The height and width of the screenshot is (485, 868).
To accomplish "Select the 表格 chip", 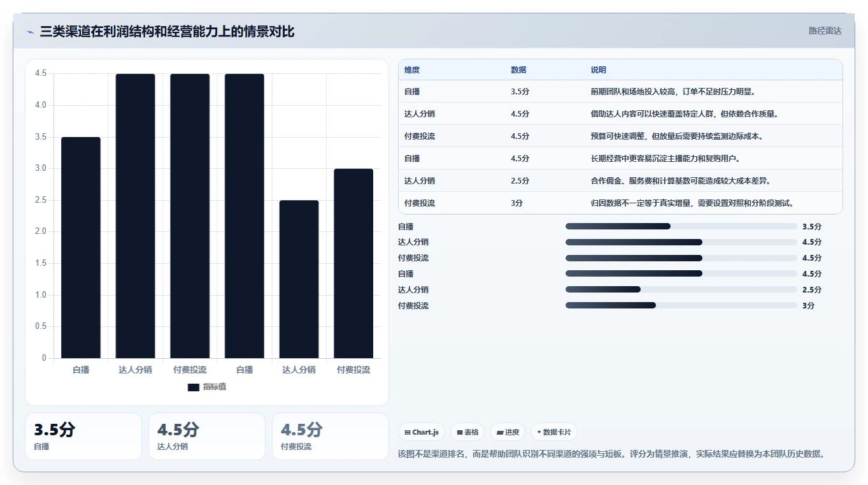I will (467, 432).
